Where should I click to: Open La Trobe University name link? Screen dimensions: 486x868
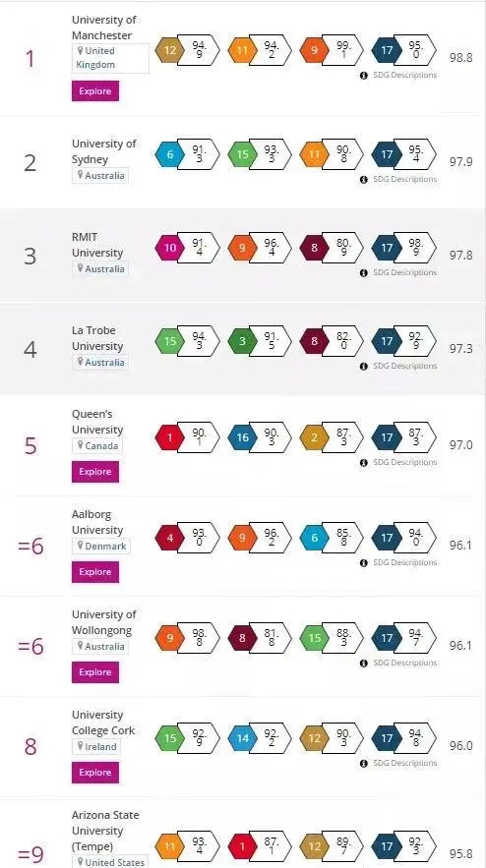pos(97,338)
